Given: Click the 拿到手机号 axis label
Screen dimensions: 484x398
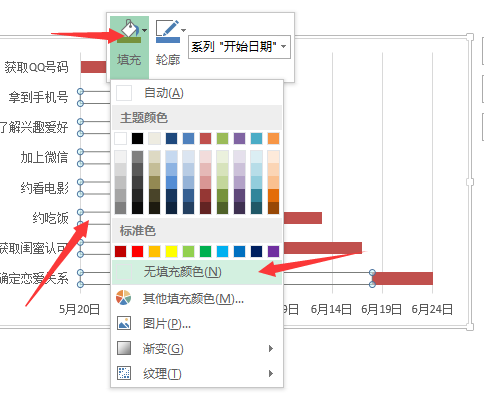Looking at the screenshot, I should tap(38, 97).
